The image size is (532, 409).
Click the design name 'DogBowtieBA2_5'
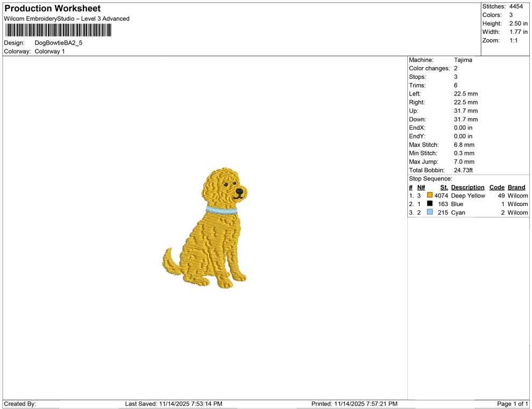coord(59,43)
